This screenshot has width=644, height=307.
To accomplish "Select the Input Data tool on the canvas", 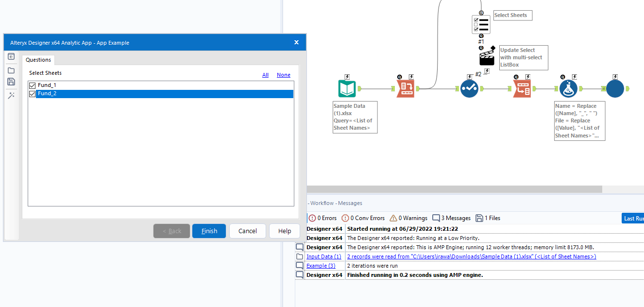I will pos(347,88).
